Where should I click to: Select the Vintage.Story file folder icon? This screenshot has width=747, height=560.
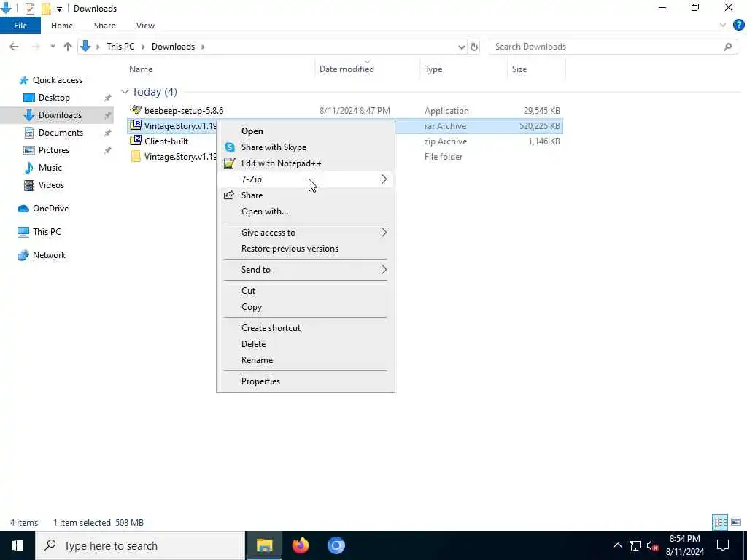(136, 157)
